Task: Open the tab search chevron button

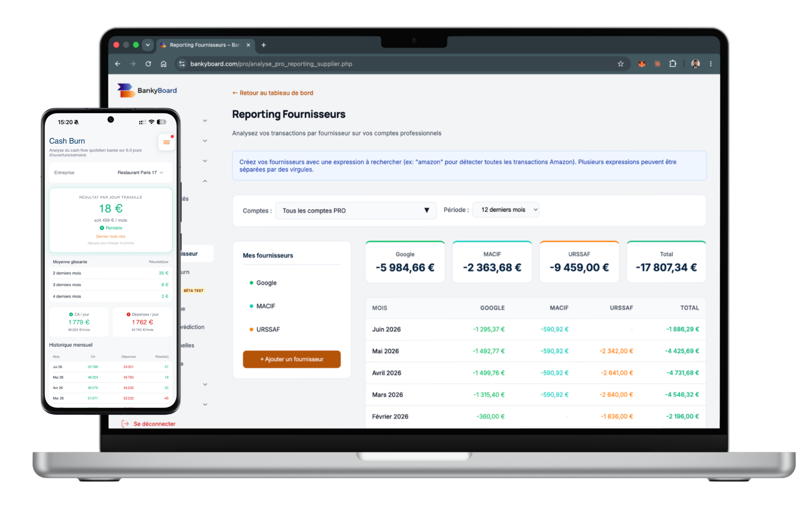Action: click(148, 45)
